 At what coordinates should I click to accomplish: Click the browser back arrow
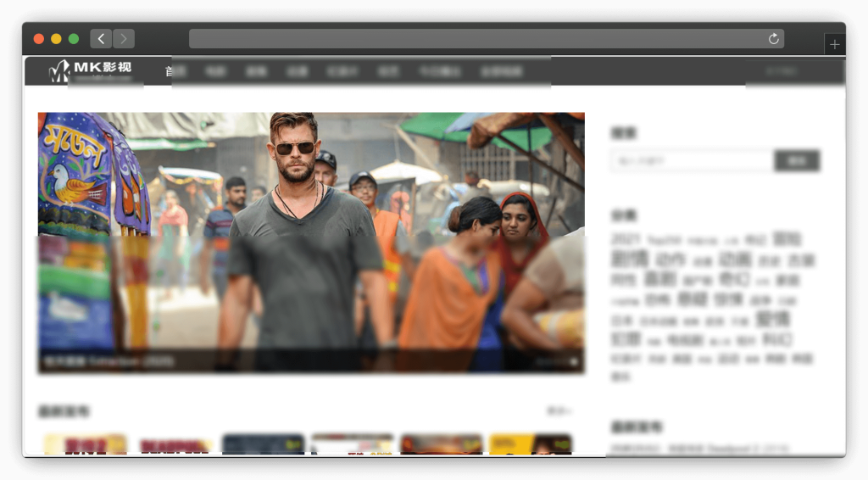tap(101, 39)
